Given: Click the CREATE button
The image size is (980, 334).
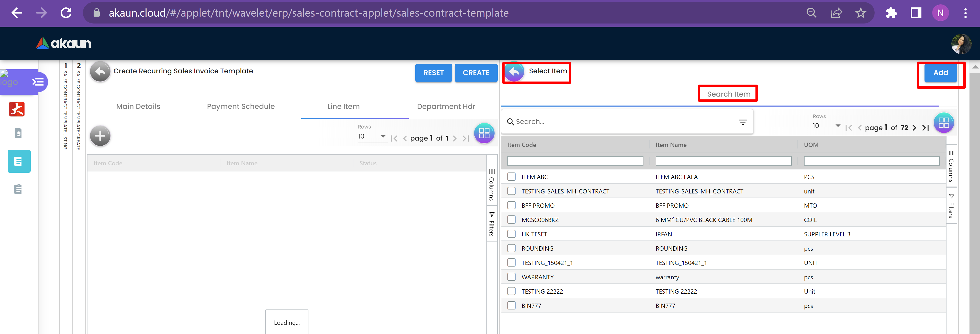Looking at the screenshot, I should coord(475,73).
